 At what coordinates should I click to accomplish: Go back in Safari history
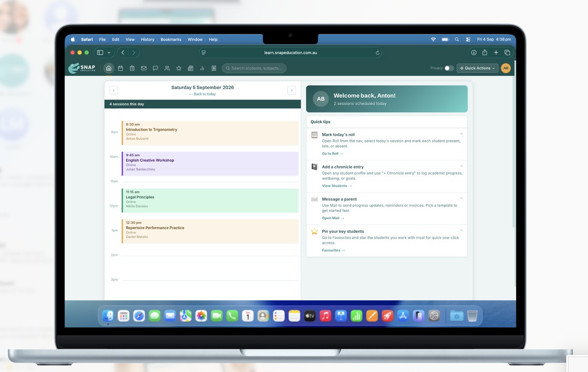pyautogui.click(x=123, y=52)
